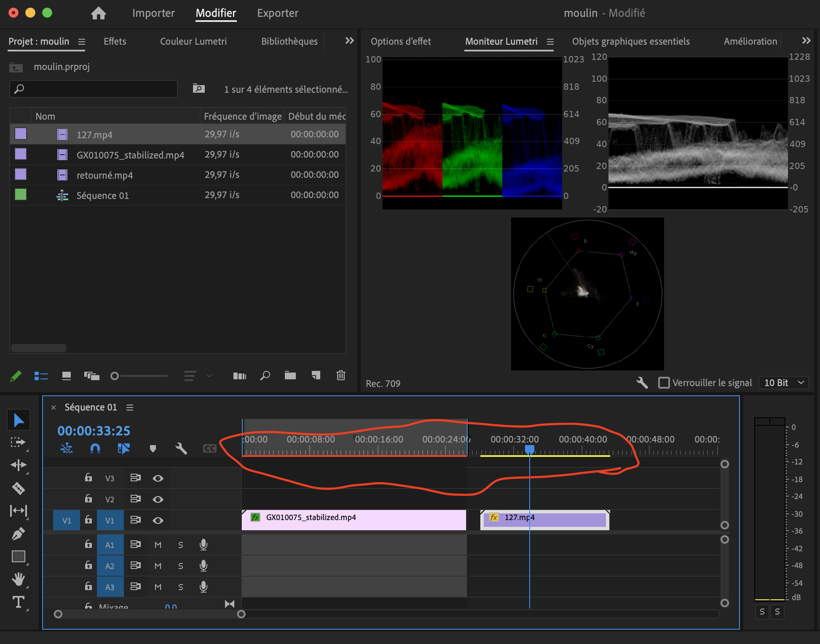
Task: Click the nest sequence insert icon
Action: pos(67,448)
